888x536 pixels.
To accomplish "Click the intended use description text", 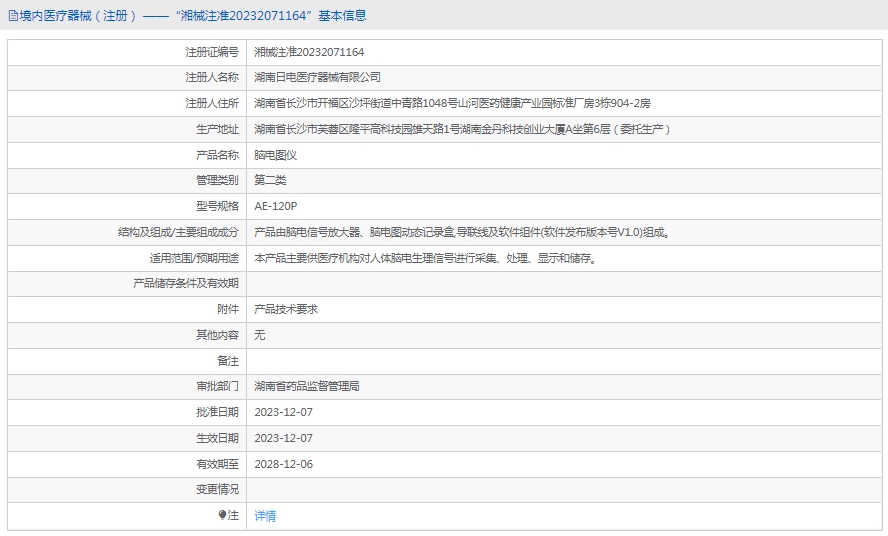I will pos(425,258).
